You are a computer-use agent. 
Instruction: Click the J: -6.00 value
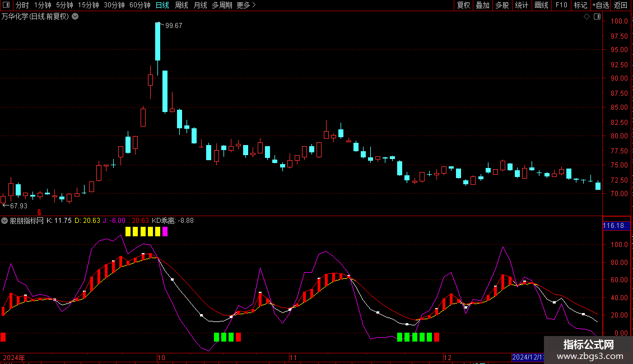(114, 221)
